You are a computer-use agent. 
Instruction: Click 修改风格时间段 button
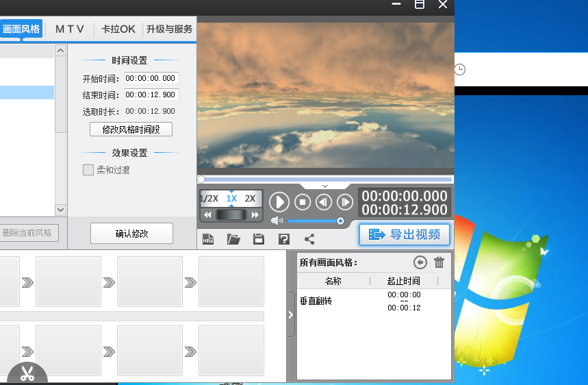click(131, 129)
